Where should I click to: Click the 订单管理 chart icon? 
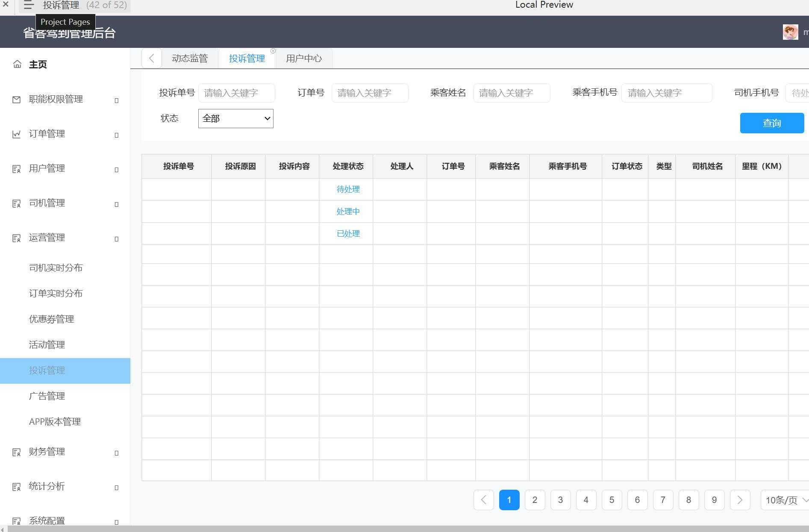tap(16, 134)
